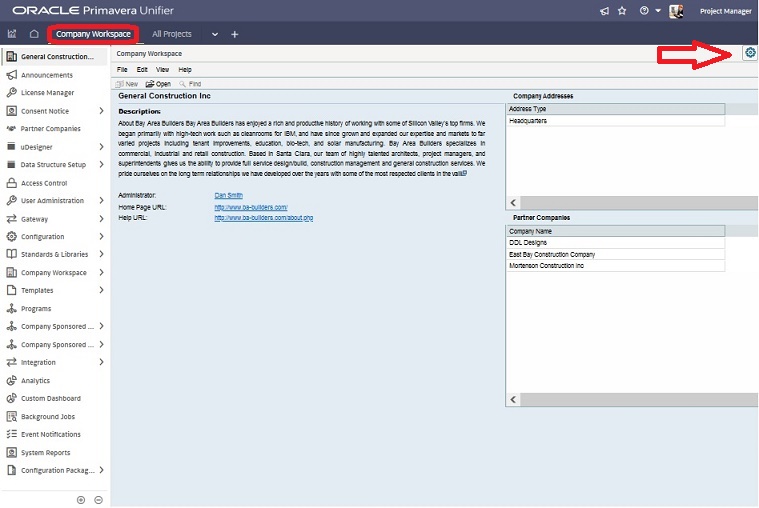The height and width of the screenshot is (508, 759).
Task: Expand the Consent Notice chevron
Action: point(101,111)
